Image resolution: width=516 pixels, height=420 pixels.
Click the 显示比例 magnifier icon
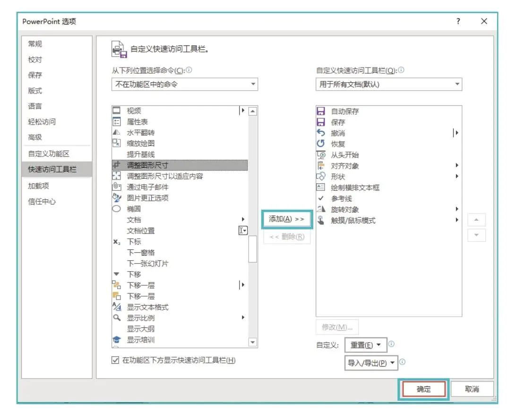(117, 317)
